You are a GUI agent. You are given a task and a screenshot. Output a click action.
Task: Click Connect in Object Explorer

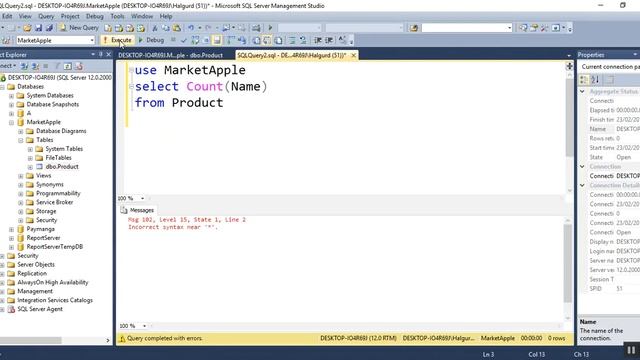tap(8, 66)
